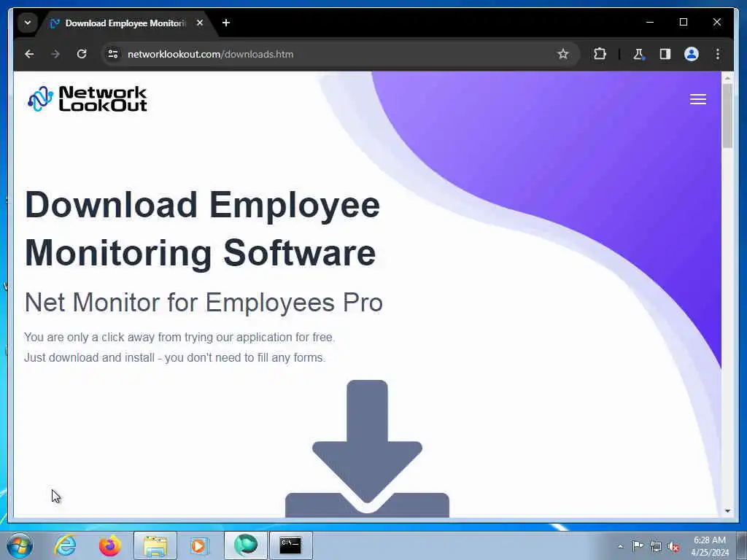747x560 pixels.
Task: Click page scrollbar down arrow
Action: [727, 511]
